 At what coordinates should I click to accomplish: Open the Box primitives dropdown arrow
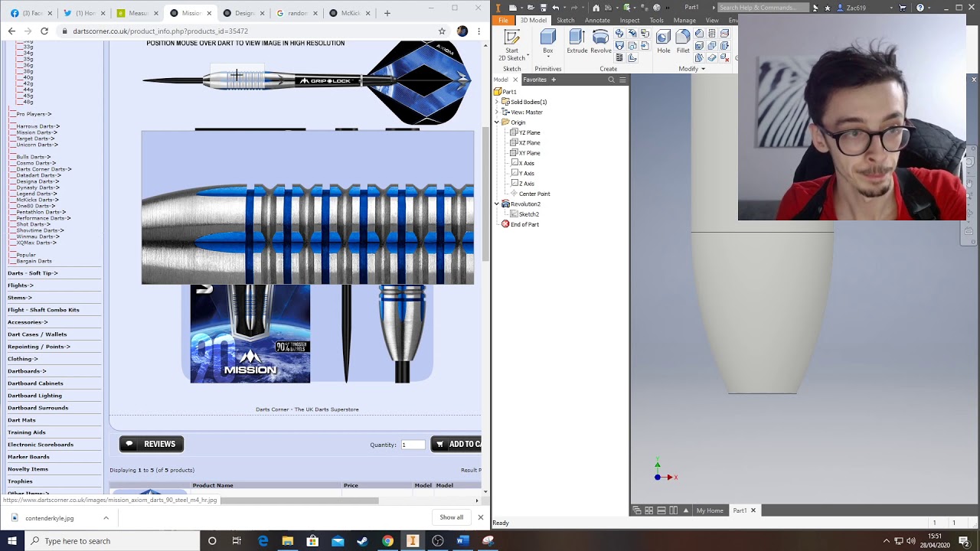(x=548, y=58)
